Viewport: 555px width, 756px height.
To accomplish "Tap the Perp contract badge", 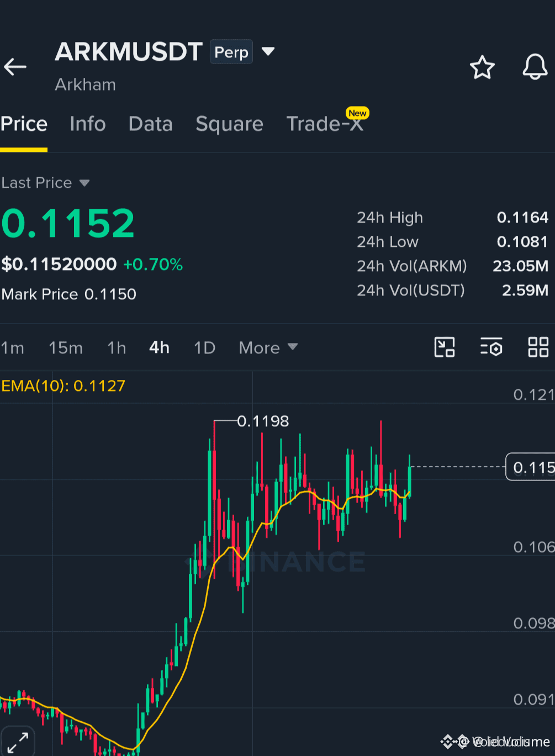I will tap(231, 52).
